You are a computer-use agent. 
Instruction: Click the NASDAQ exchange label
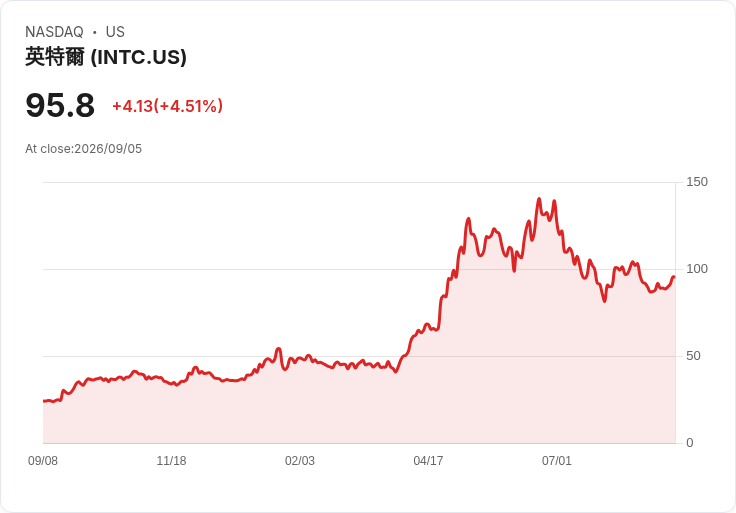pos(54,32)
